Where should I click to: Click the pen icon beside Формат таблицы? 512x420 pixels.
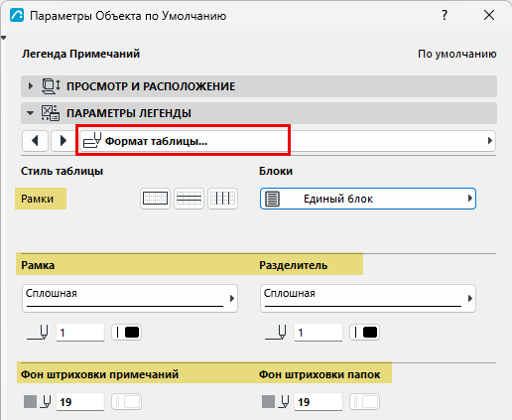[92, 140]
